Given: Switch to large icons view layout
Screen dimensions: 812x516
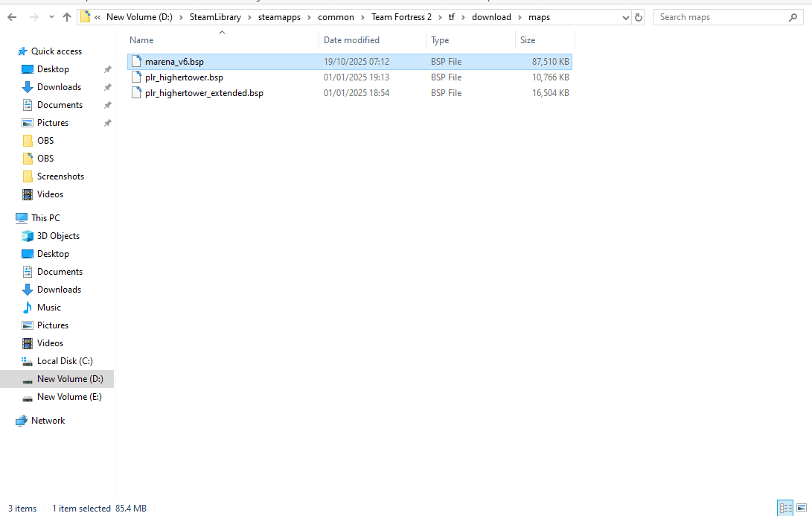Looking at the screenshot, I should [x=802, y=508].
